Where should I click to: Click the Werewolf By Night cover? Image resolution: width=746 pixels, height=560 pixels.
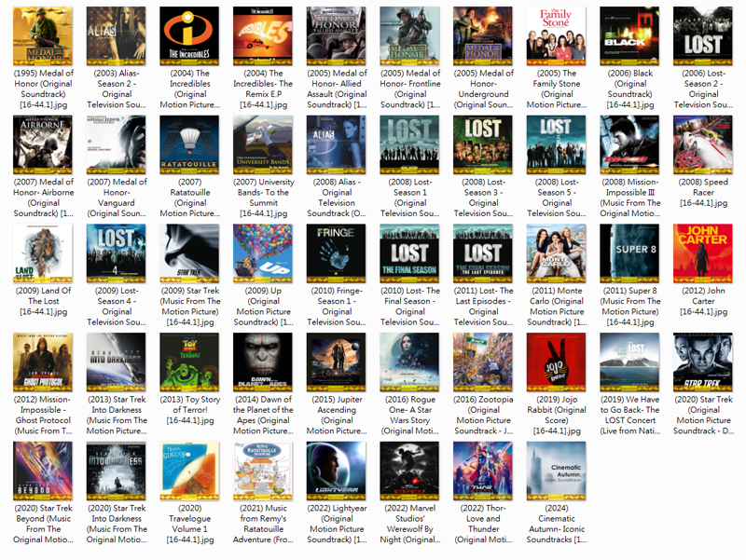point(409,471)
